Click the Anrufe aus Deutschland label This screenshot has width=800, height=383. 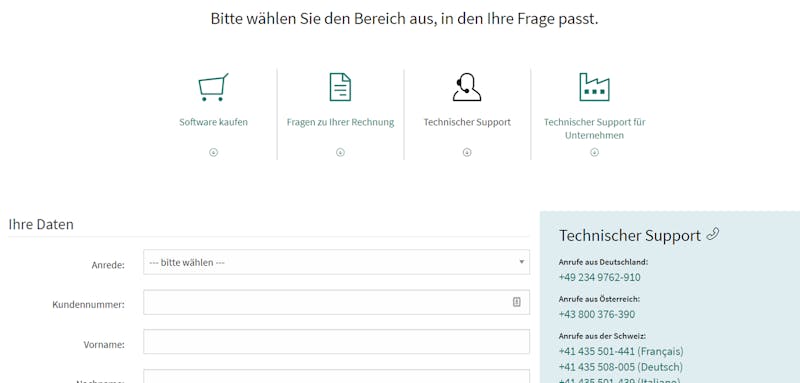603,262
